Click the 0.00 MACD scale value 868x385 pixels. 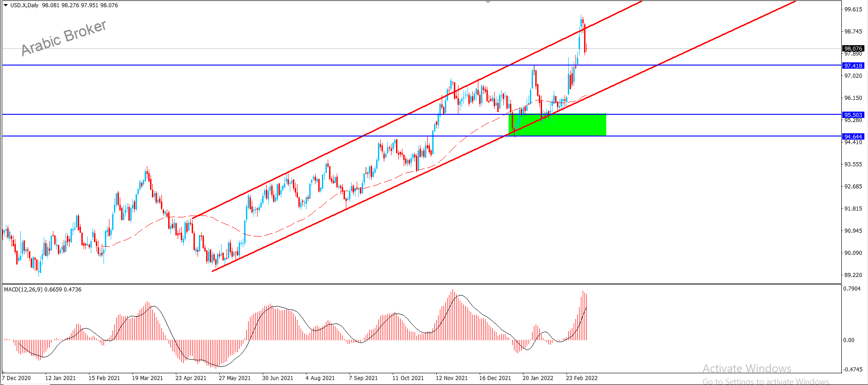849,340
